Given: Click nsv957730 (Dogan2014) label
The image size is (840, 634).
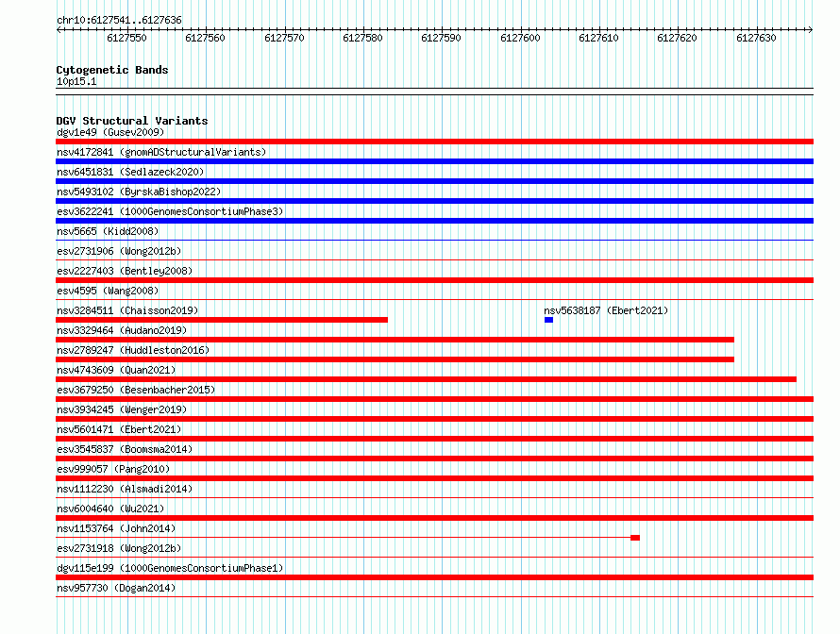Looking at the screenshot, I should pyautogui.click(x=116, y=588).
